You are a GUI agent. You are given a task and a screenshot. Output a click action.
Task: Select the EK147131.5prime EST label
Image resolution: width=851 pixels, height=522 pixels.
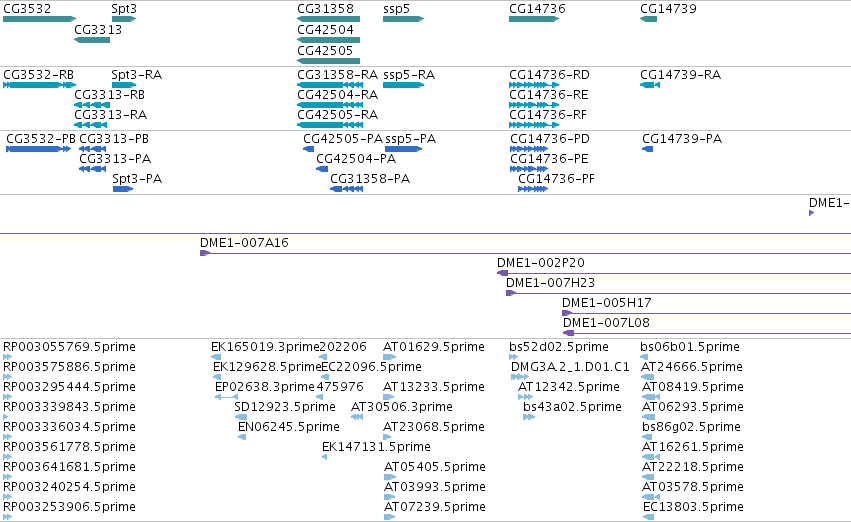pyautogui.click(x=376, y=448)
